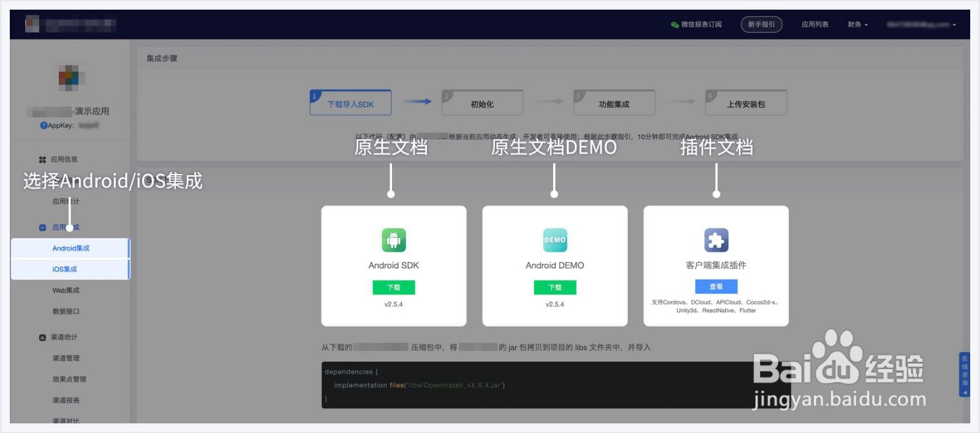Open 效果点管理 in the sidebar
980x433 pixels.
[x=69, y=379]
